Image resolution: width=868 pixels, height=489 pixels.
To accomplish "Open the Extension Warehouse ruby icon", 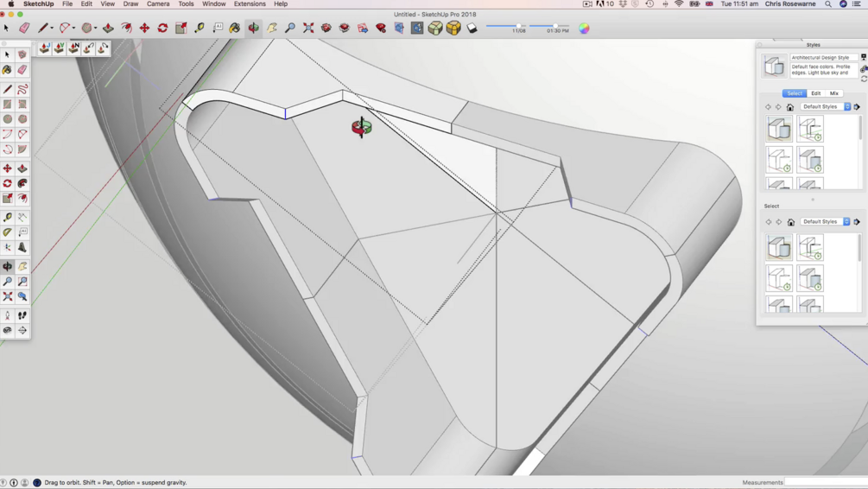I will click(381, 28).
